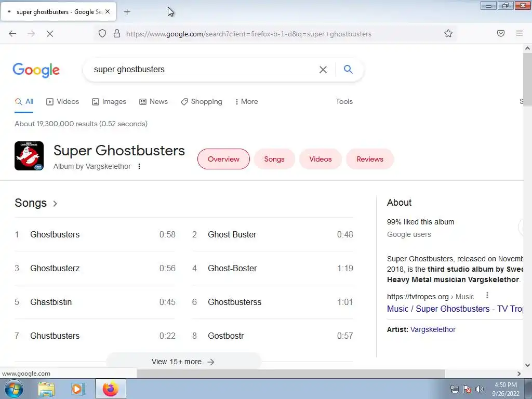
Task: Open the song Ghastbistin
Action: 95,302
